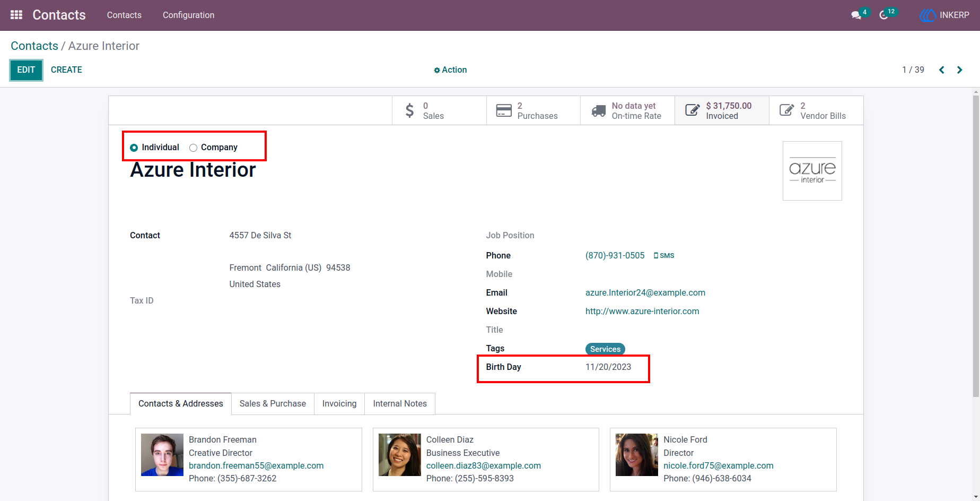The height and width of the screenshot is (501, 980).
Task: Select the Company radio button
Action: click(x=193, y=148)
